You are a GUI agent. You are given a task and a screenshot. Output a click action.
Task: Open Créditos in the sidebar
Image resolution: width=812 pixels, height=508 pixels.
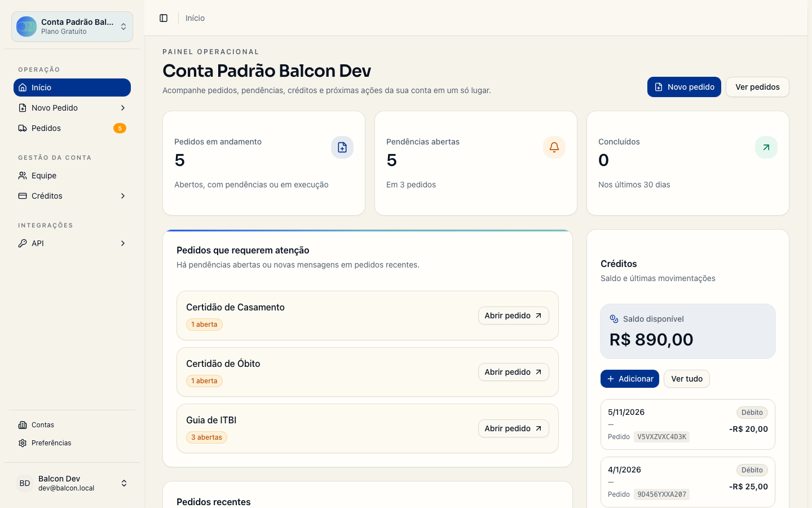click(x=72, y=196)
